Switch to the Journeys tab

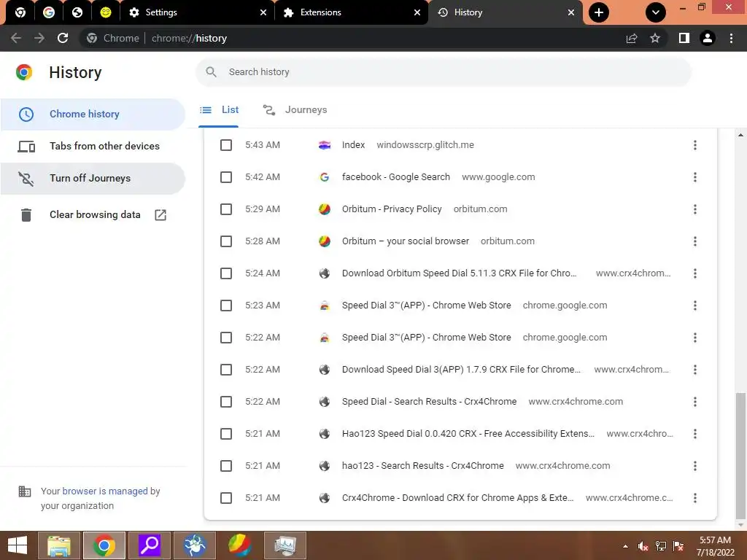pos(295,110)
